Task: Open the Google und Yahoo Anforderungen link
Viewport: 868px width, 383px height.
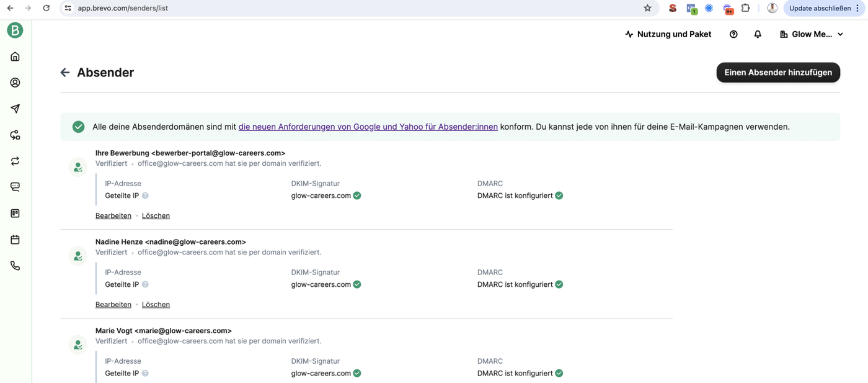Action: 368,127
